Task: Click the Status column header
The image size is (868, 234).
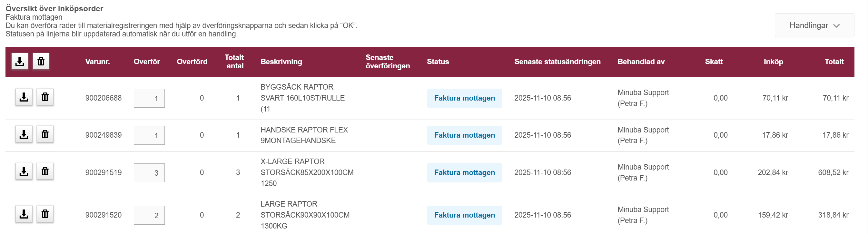Action: [437, 62]
